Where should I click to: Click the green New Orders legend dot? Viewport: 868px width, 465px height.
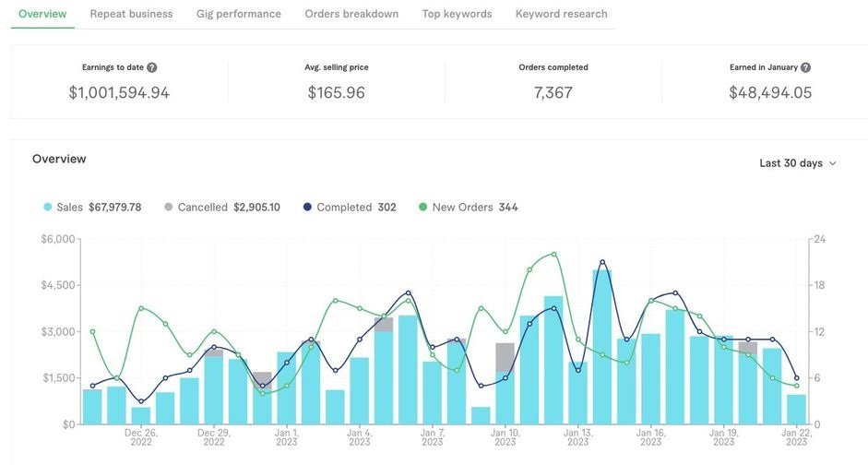(422, 207)
